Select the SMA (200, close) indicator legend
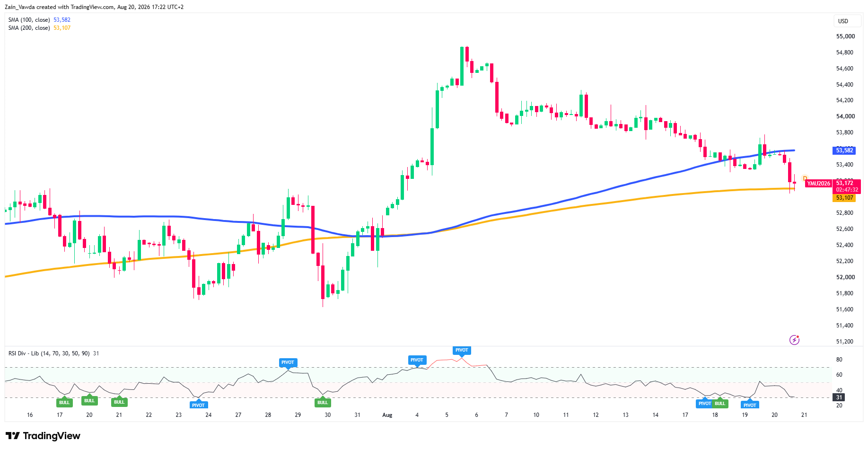Image resolution: width=868 pixels, height=450 pixels. [29, 28]
